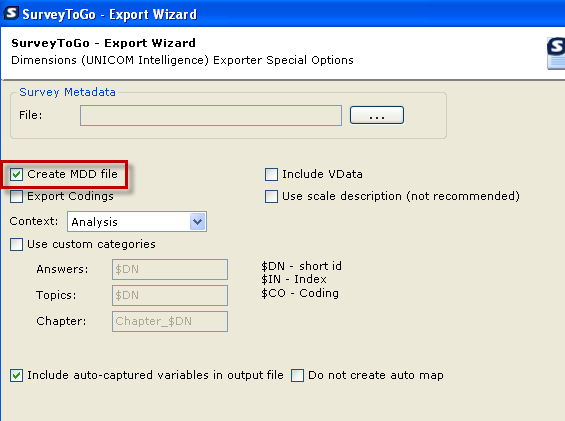
Task: Click the SurveyToGo title bar logo icon
Action: [x=11, y=13]
